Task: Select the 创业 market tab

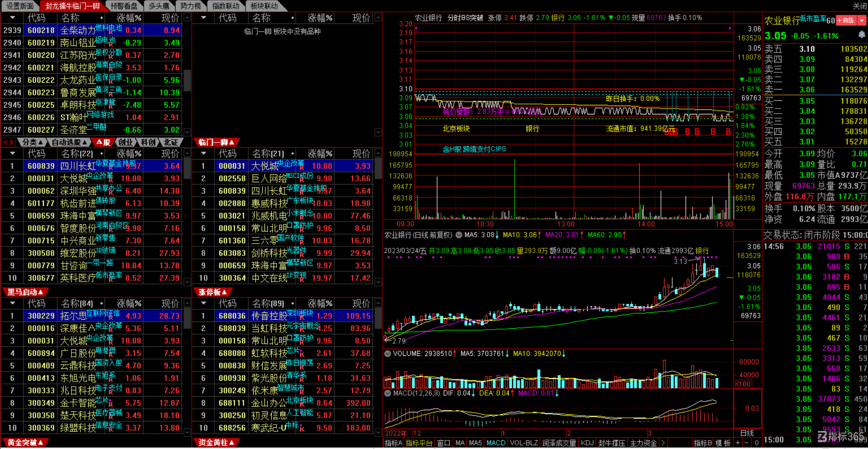Action: coord(126,142)
